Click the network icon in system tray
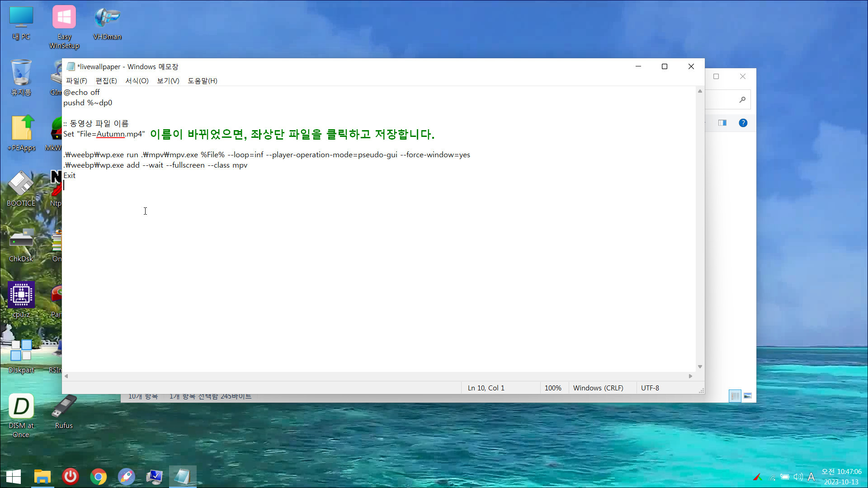The height and width of the screenshot is (488, 868). pyautogui.click(x=773, y=477)
